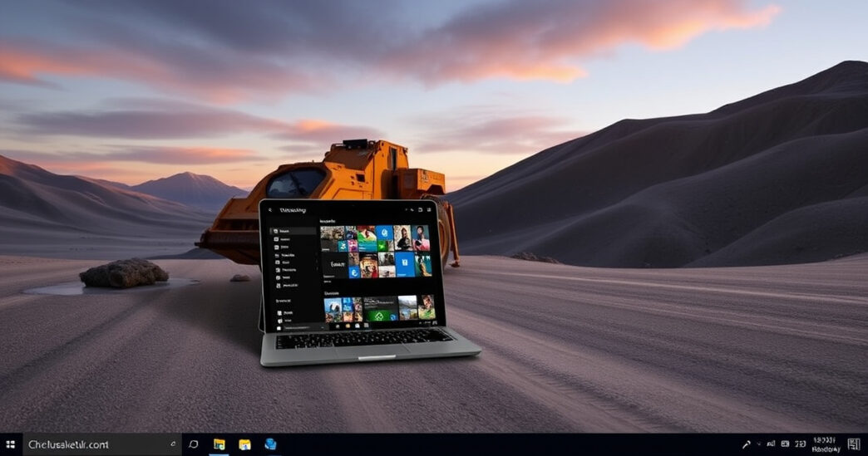Open the Action Center notification icon

[854, 444]
